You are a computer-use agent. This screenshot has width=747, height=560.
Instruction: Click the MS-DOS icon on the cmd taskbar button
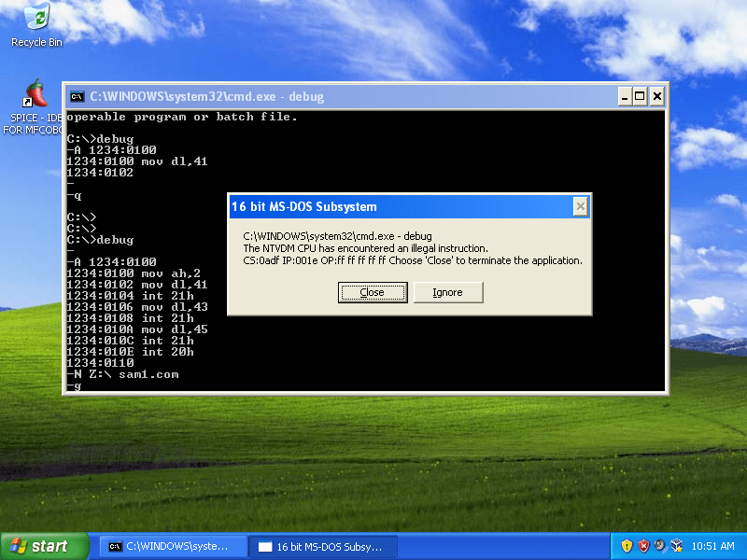pos(116,546)
